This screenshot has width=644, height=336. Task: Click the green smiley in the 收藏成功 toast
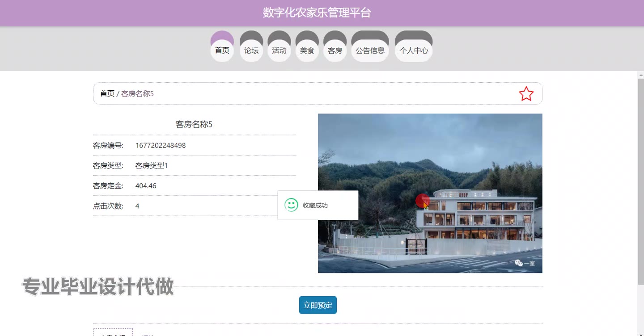tap(292, 205)
